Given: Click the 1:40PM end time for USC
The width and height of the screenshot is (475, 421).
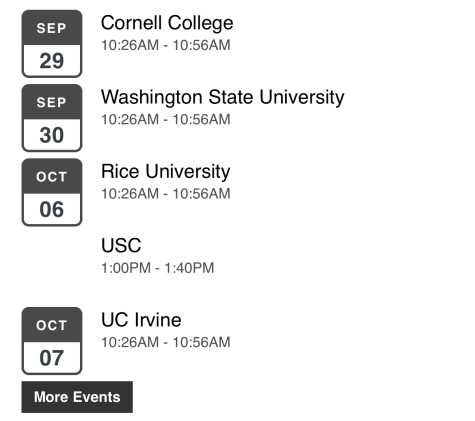Looking at the screenshot, I should (189, 268).
